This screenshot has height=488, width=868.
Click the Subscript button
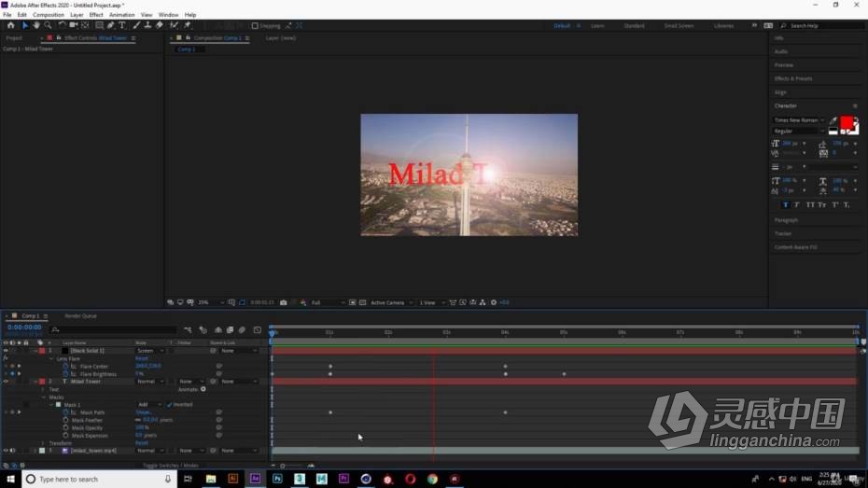click(x=847, y=205)
